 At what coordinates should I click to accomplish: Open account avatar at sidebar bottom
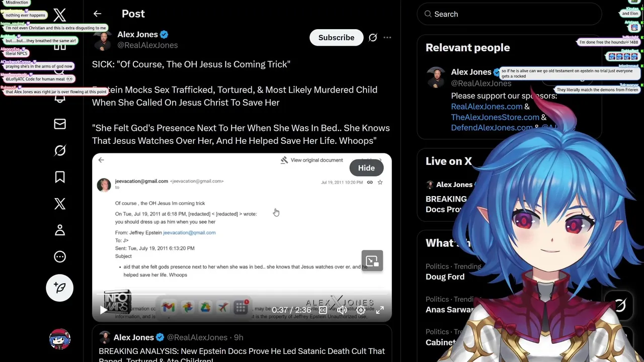(60, 339)
